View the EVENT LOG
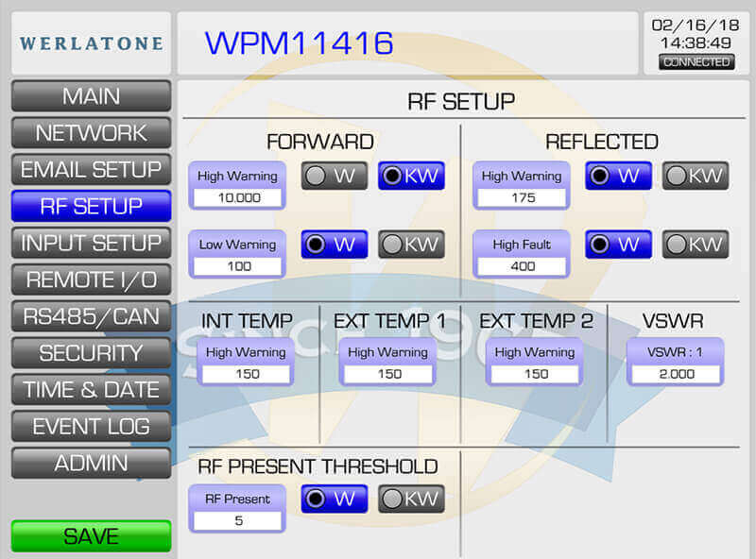The image size is (756, 559). [91, 426]
